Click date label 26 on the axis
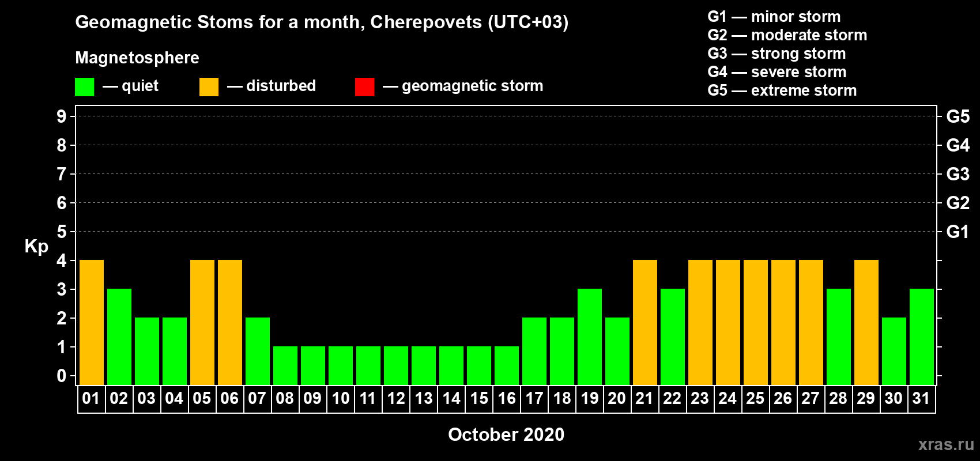 [x=783, y=398]
